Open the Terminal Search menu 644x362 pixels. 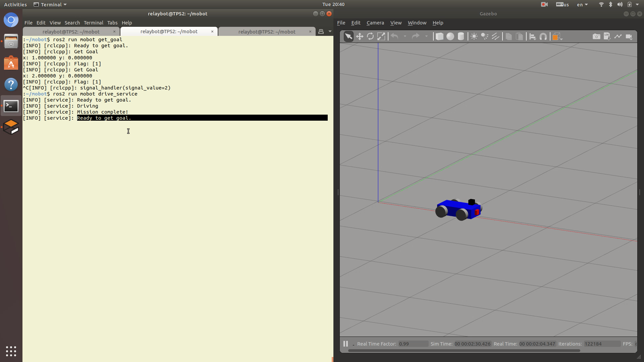click(72, 23)
